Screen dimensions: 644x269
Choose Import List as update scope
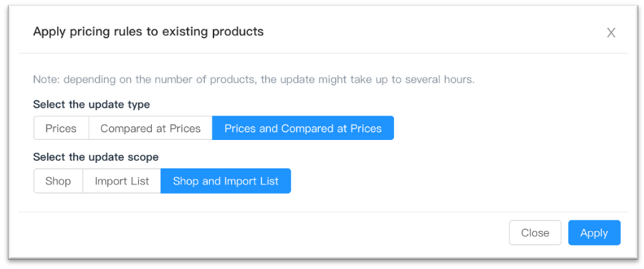click(x=122, y=181)
